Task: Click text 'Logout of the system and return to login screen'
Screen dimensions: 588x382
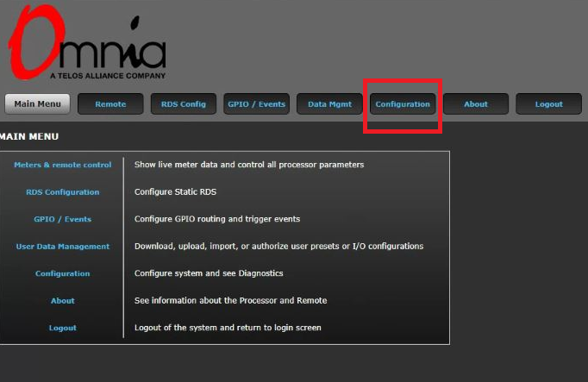Action: 228,328
